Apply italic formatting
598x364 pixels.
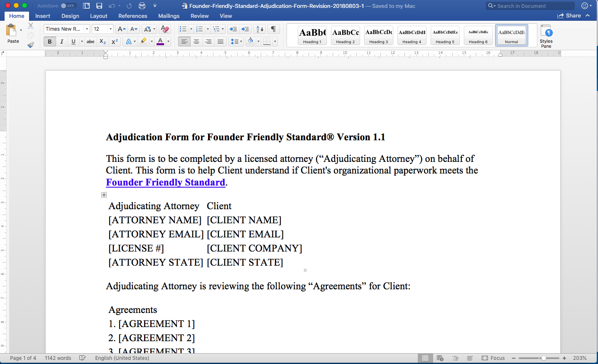pyautogui.click(x=61, y=42)
